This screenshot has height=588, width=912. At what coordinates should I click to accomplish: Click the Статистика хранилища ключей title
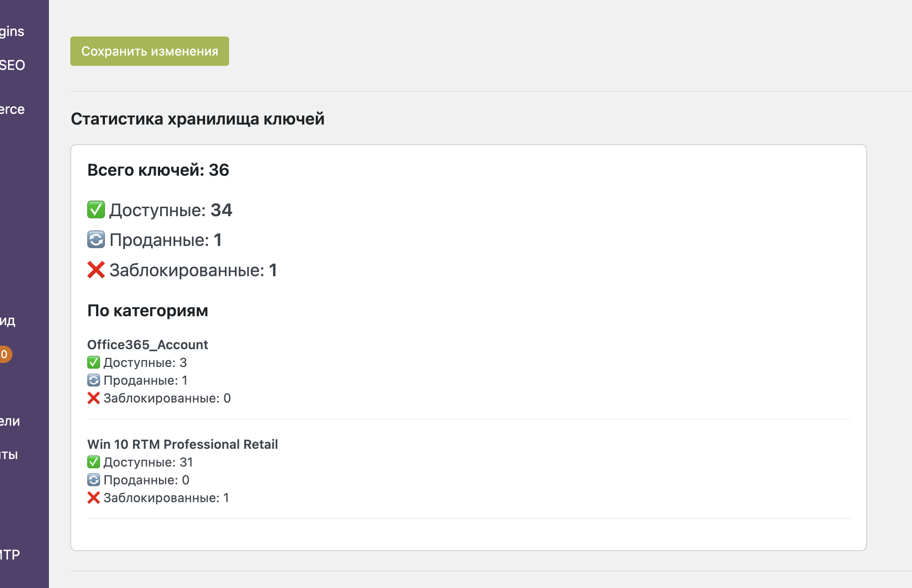[x=198, y=119]
